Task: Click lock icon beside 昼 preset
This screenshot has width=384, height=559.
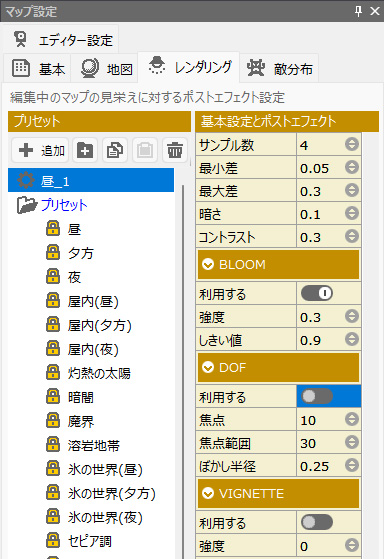Action: (53, 228)
